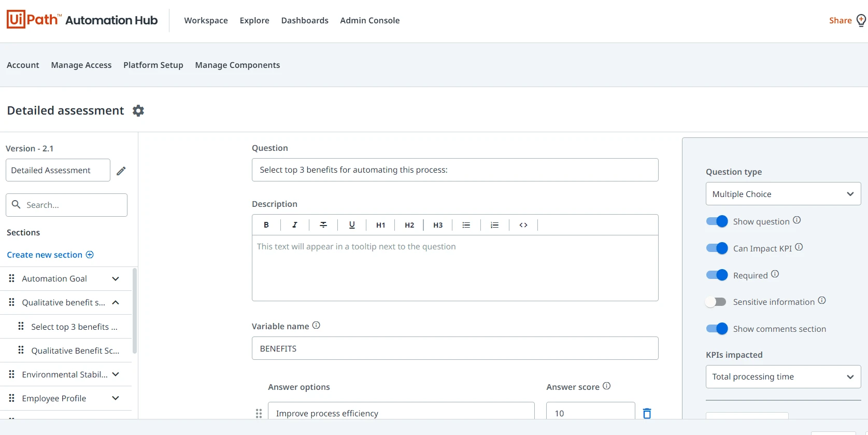Open the KPIs impacted dropdown
Screen dimensions: 868x435
coord(783,377)
